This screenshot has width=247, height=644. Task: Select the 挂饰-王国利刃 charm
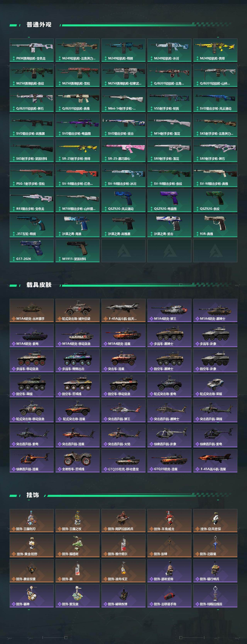(x=31, y=521)
